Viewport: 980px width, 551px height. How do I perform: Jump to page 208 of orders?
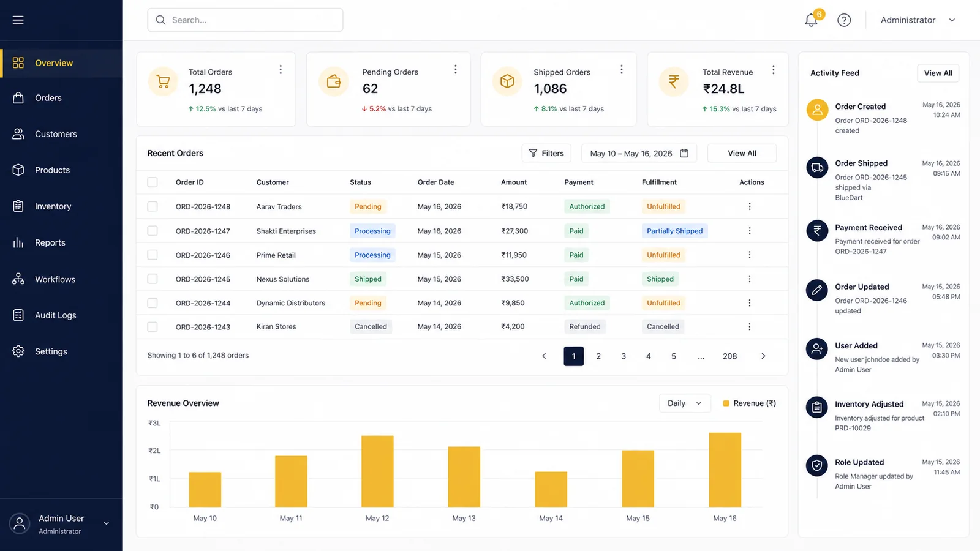[x=729, y=356]
